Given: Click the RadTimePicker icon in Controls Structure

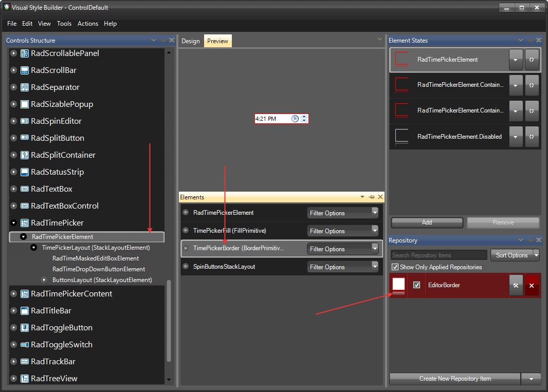Looking at the screenshot, I should tap(24, 223).
